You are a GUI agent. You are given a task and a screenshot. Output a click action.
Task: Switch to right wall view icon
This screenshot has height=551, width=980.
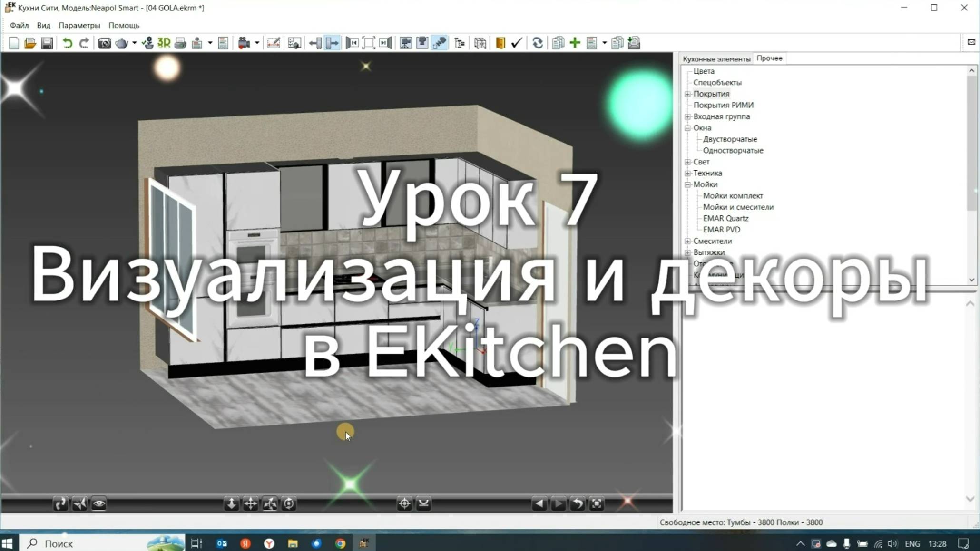pos(385,43)
